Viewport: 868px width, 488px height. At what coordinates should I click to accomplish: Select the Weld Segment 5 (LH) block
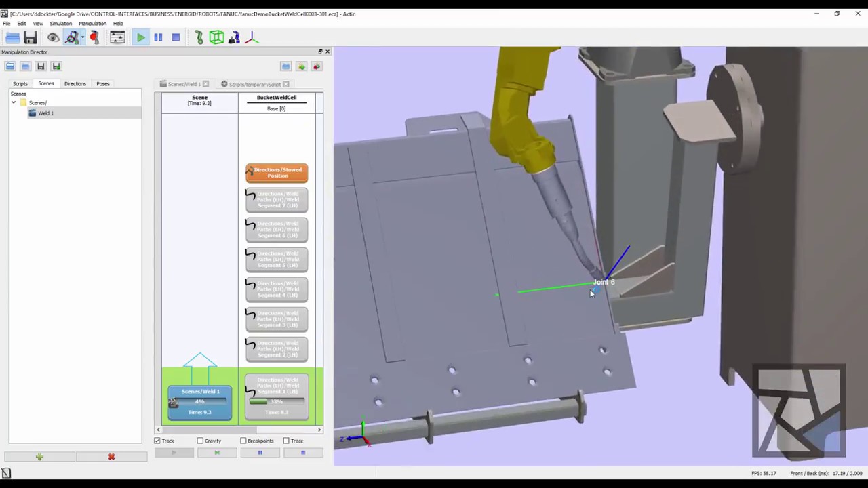point(277,260)
